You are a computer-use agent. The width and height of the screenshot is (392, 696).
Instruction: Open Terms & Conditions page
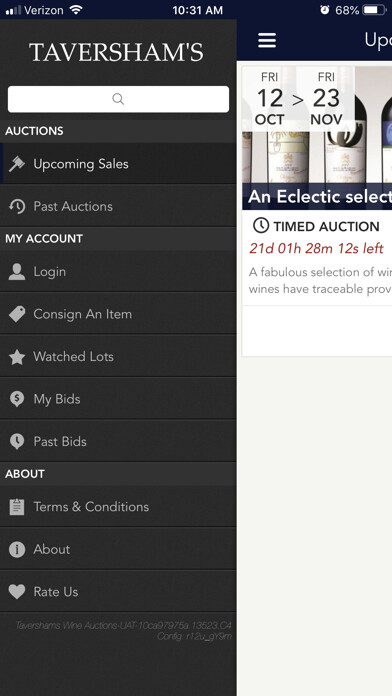118,507
